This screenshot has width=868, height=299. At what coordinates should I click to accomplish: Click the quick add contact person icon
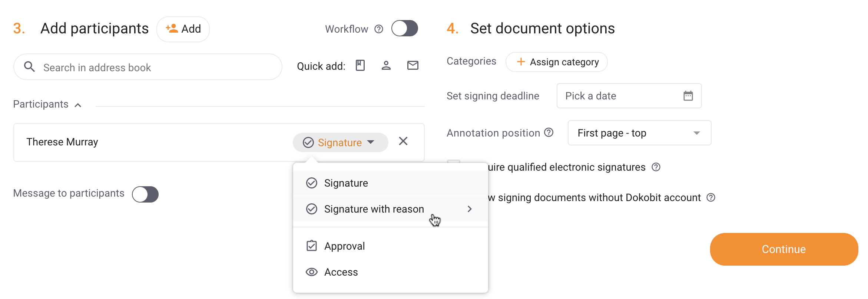[386, 66]
